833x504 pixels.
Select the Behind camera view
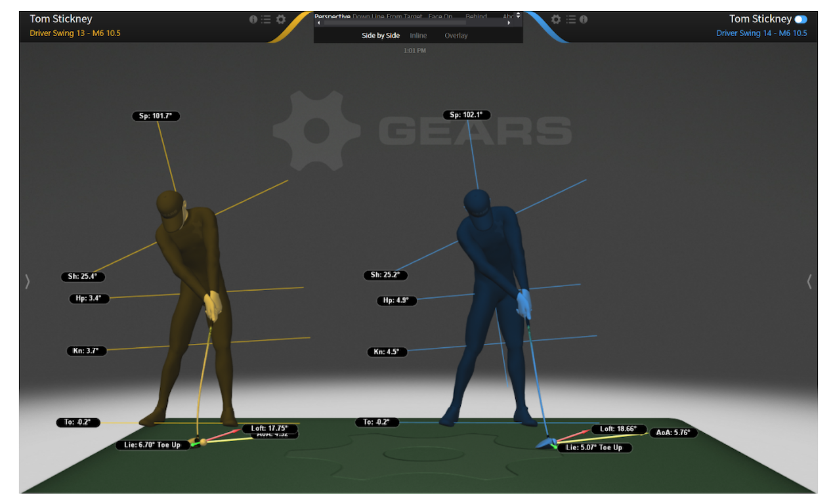pos(477,16)
